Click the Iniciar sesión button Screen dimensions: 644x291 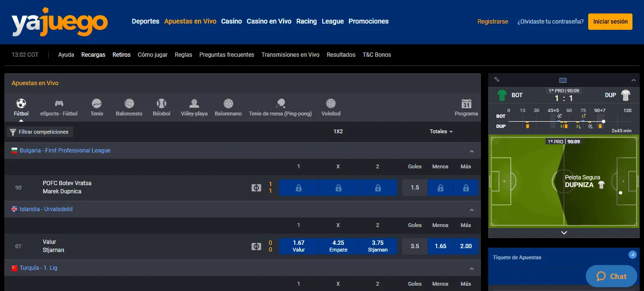pos(610,22)
